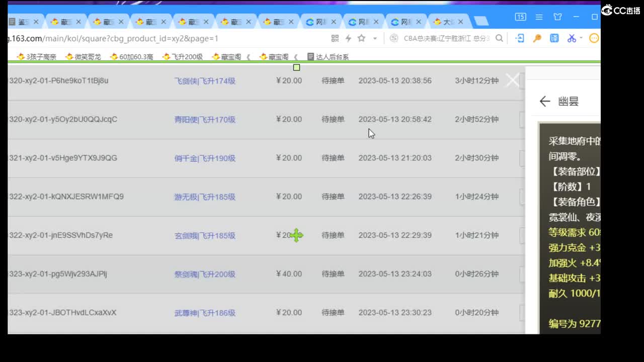Select order ID 322-xy2-01-jnE9SSVhDs7yRe
The image size is (644, 362).
61,235
